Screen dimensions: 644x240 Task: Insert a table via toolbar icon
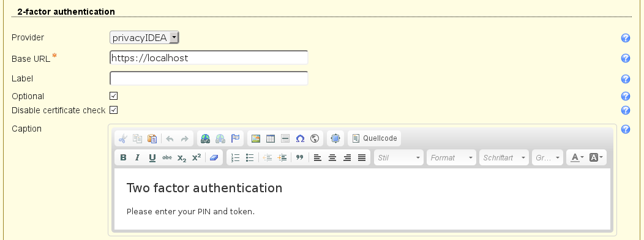(x=270, y=138)
